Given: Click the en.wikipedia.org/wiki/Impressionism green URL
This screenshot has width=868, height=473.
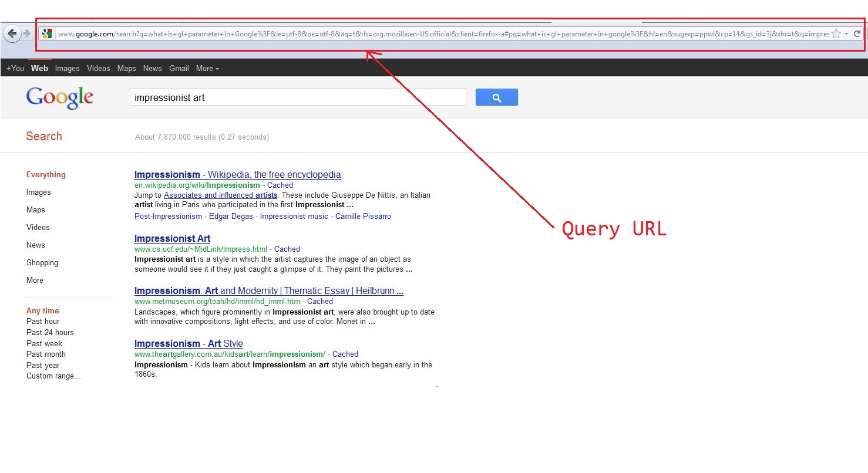Looking at the screenshot, I should [x=197, y=185].
